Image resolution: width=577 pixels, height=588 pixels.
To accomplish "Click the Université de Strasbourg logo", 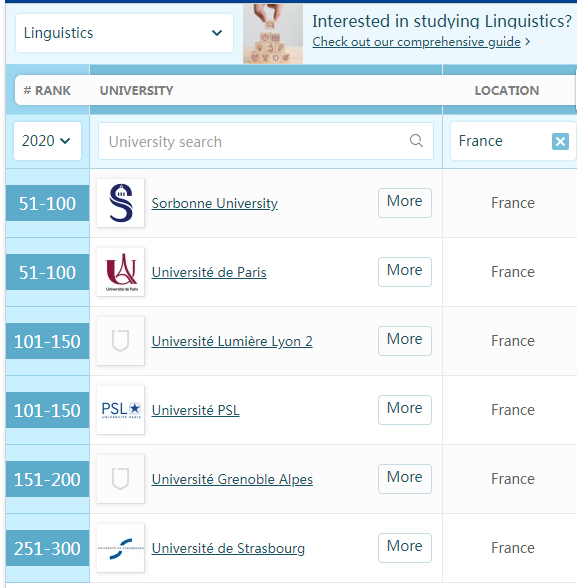I will pos(120,548).
